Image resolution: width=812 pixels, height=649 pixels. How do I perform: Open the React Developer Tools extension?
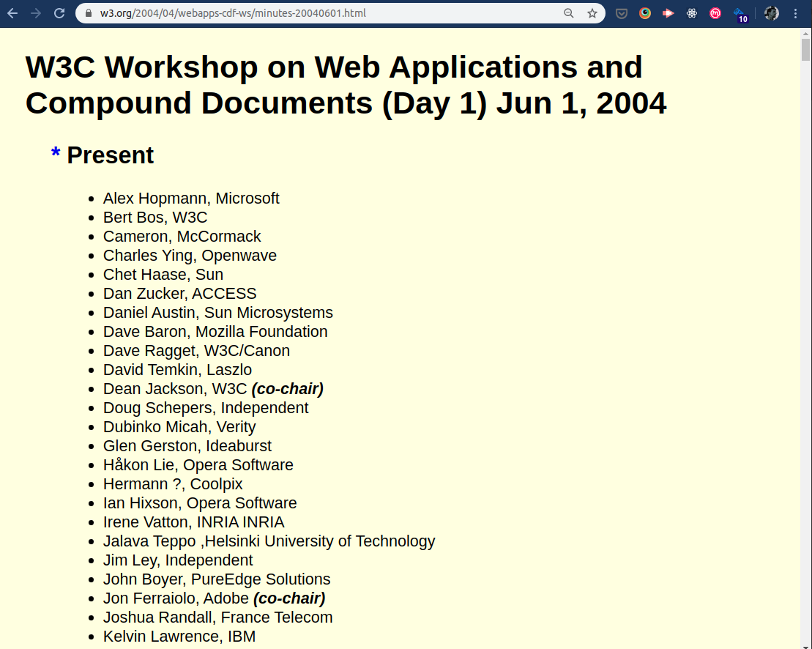[692, 13]
